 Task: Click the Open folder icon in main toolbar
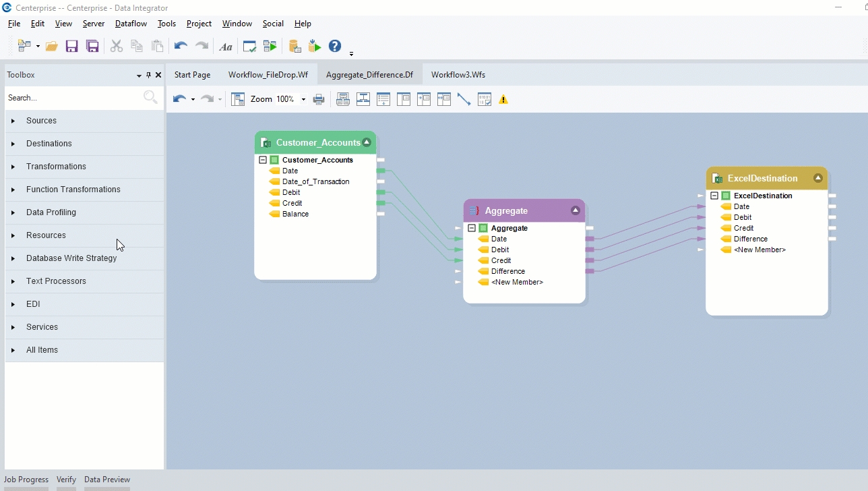[51, 47]
